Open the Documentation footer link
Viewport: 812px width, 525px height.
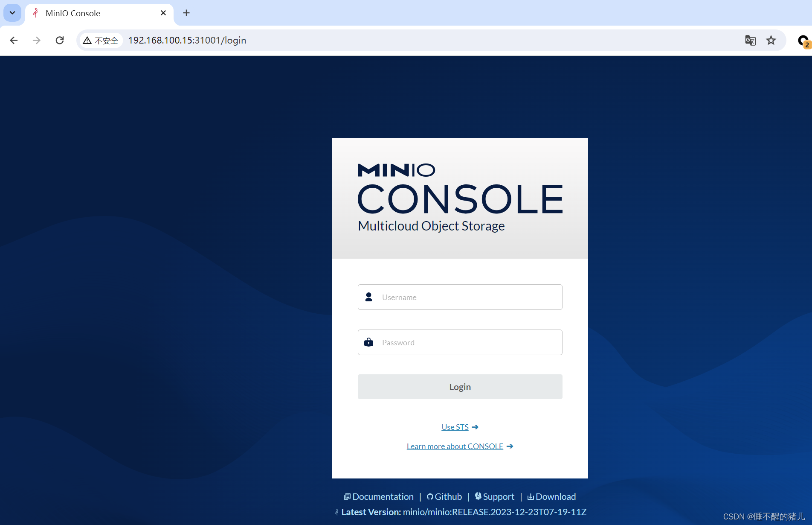(x=379, y=496)
